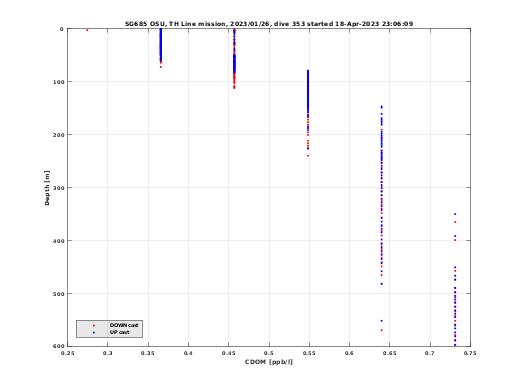The height and width of the screenshot is (390, 520).
Task: Click the 0.5 tick label on x-axis
Action: click(269, 353)
